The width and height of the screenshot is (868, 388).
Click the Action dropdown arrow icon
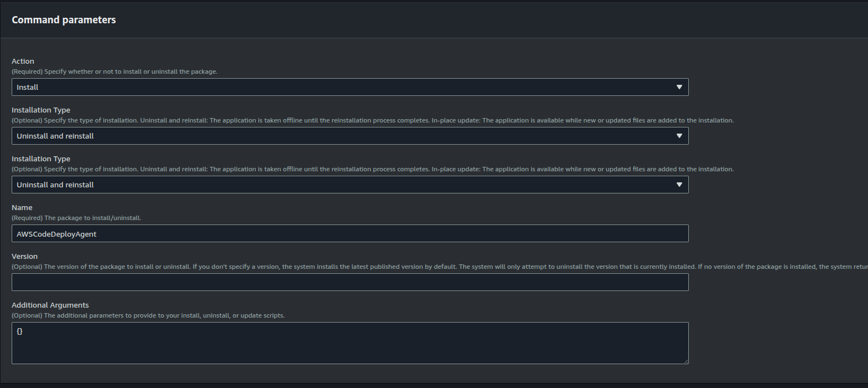(x=679, y=87)
